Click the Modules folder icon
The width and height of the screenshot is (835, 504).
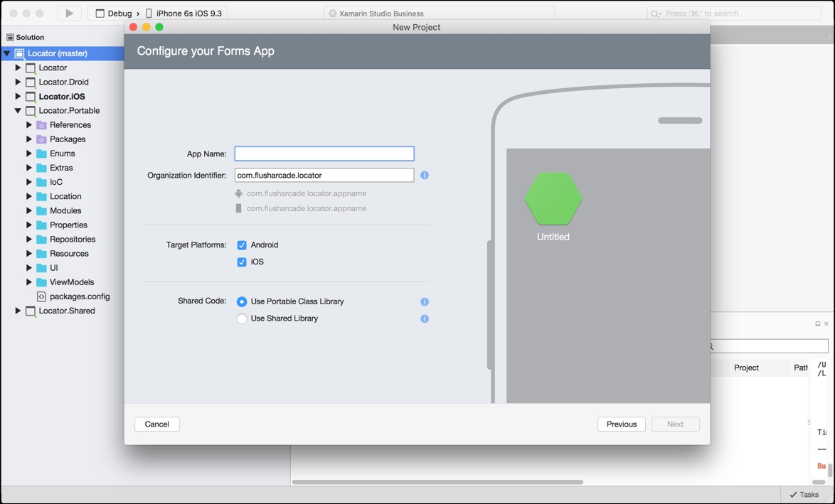41,211
